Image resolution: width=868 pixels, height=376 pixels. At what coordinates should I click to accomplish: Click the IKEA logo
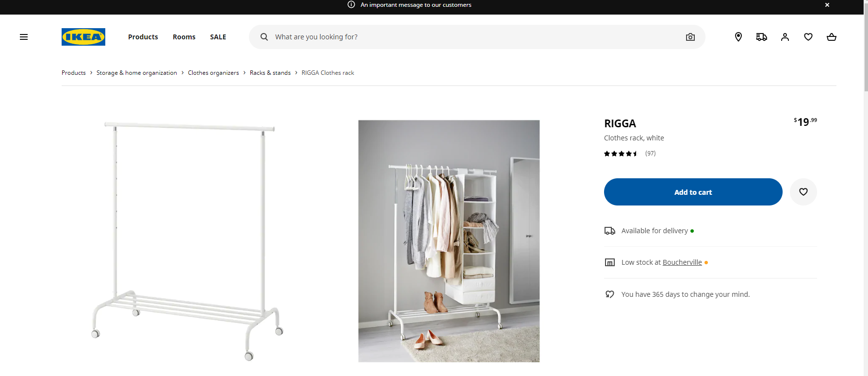click(x=83, y=37)
